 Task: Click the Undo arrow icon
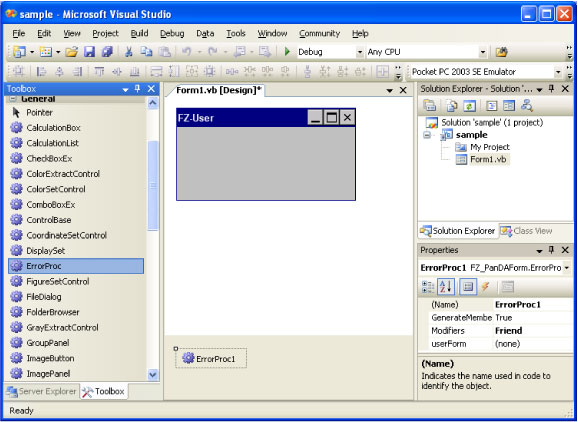click(x=187, y=52)
